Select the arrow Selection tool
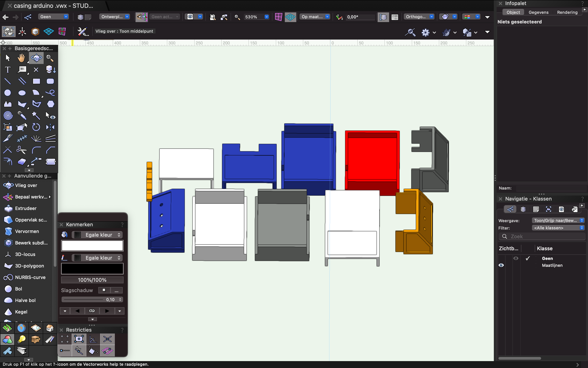This screenshot has height=368, width=588. click(x=8, y=58)
